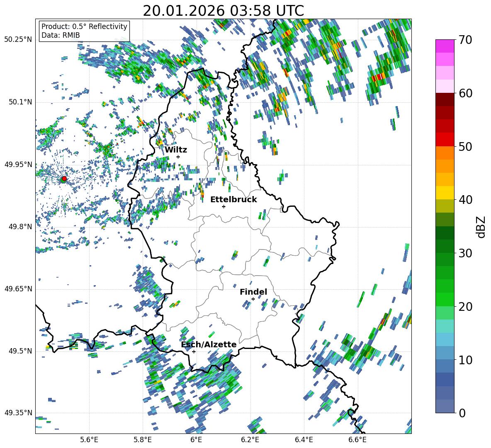
Task: Click the 6.6°E longitude label
Action: 357,440
